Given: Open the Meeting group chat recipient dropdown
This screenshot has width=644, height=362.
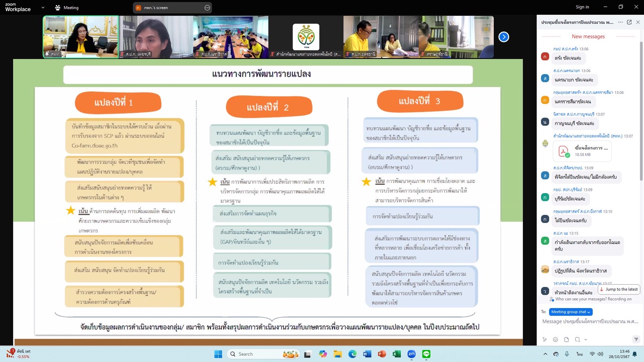Looking at the screenshot, I should 570,312.
